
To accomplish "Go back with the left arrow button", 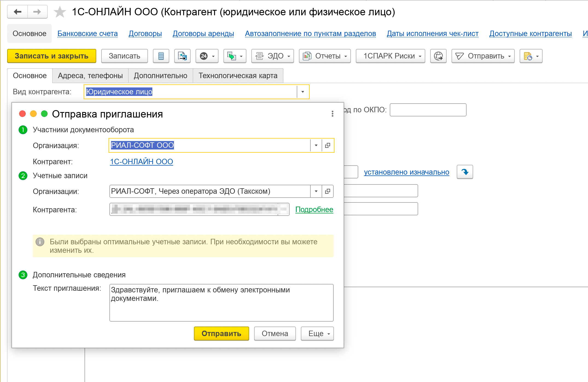I will 18,12.
